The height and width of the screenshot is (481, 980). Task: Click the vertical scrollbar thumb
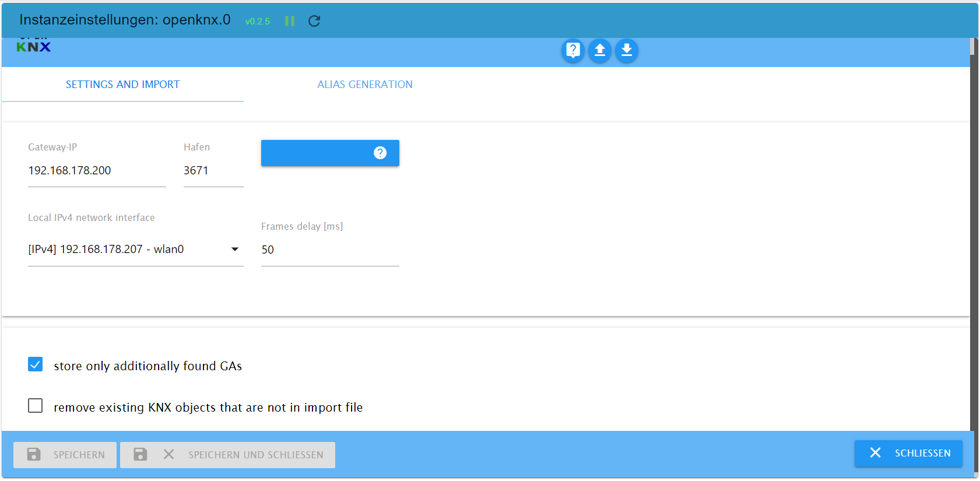tap(972, 47)
